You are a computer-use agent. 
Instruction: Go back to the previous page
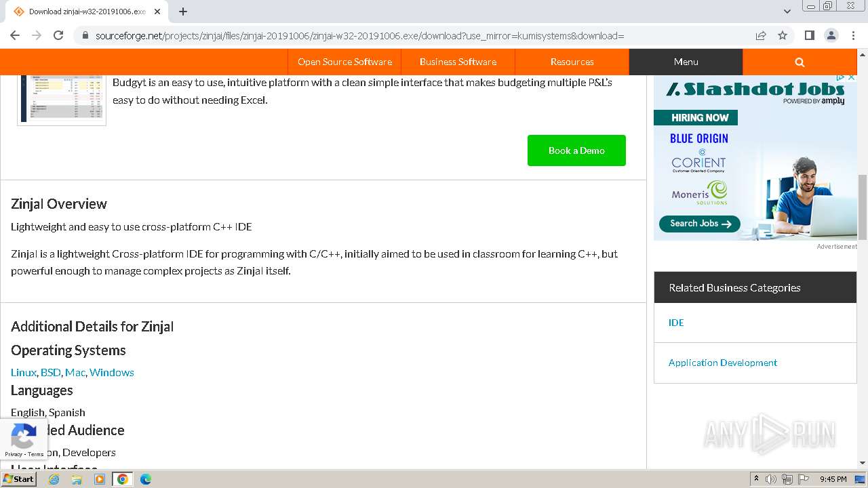15,35
